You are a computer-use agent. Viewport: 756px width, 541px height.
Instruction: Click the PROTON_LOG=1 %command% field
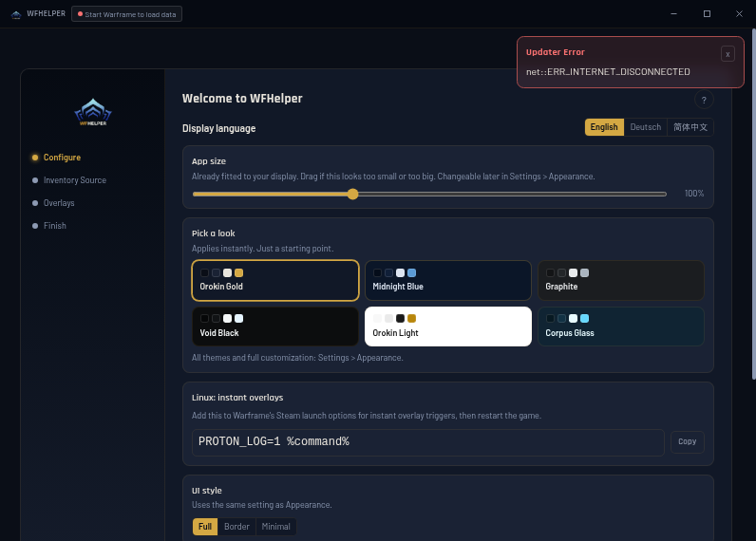(428, 442)
